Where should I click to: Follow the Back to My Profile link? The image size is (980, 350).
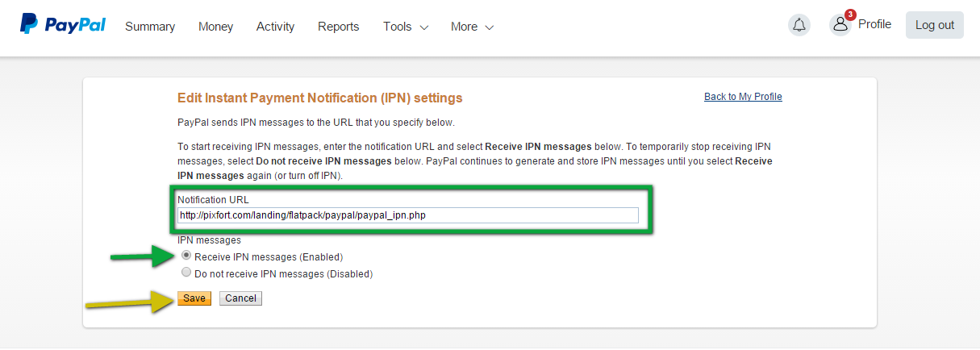(x=743, y=97)
